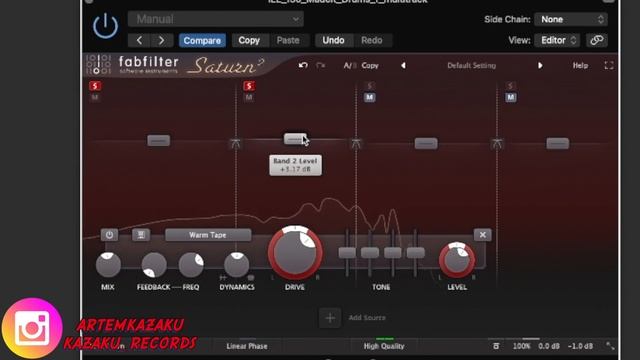Screen dimensions: 640x360
Task: Click the Paste button
Action: (x=288, y=40)
